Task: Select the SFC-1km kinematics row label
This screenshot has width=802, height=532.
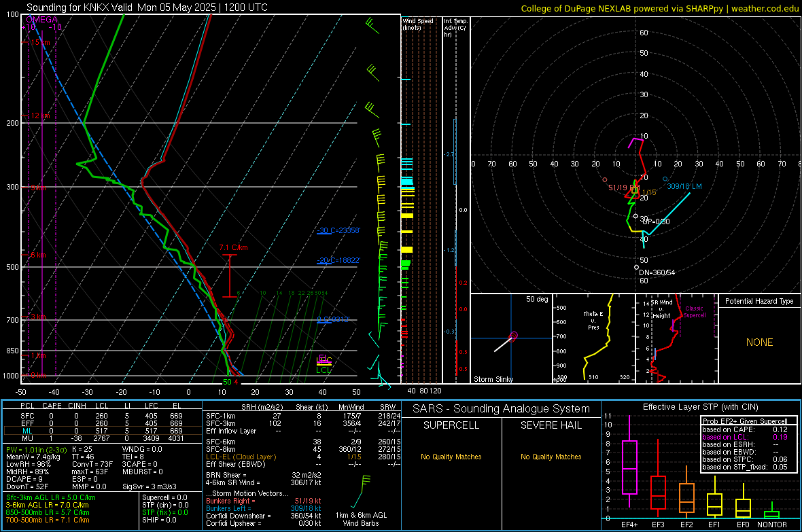Action: click(221, 416)
